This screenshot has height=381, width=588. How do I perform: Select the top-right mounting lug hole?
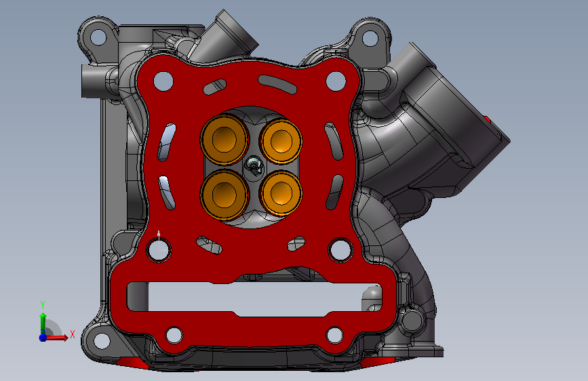370,38
